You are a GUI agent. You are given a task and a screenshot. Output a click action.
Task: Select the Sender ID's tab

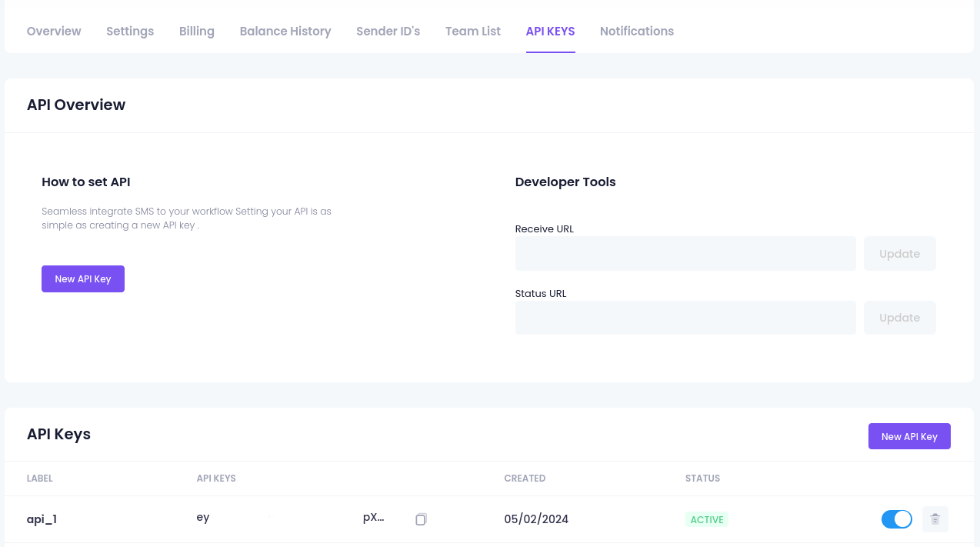tap(388, 32)
